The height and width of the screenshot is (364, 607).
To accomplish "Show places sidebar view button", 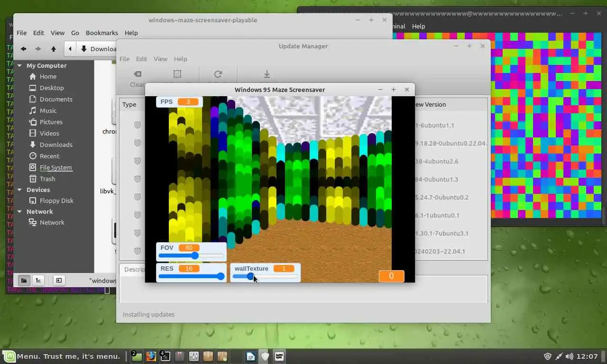I will 24,280.
